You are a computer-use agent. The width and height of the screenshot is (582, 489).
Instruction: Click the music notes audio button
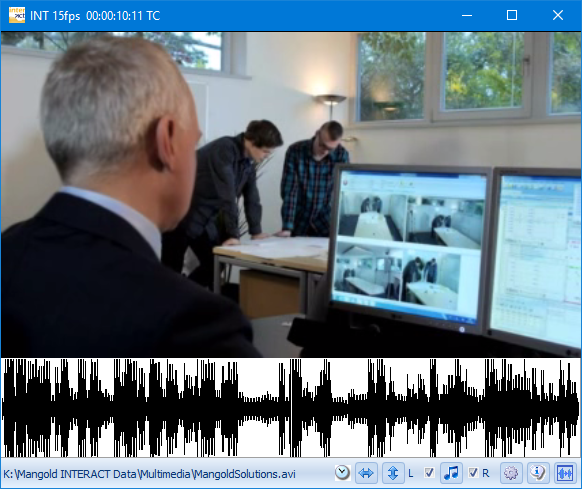tap(451, 473)
